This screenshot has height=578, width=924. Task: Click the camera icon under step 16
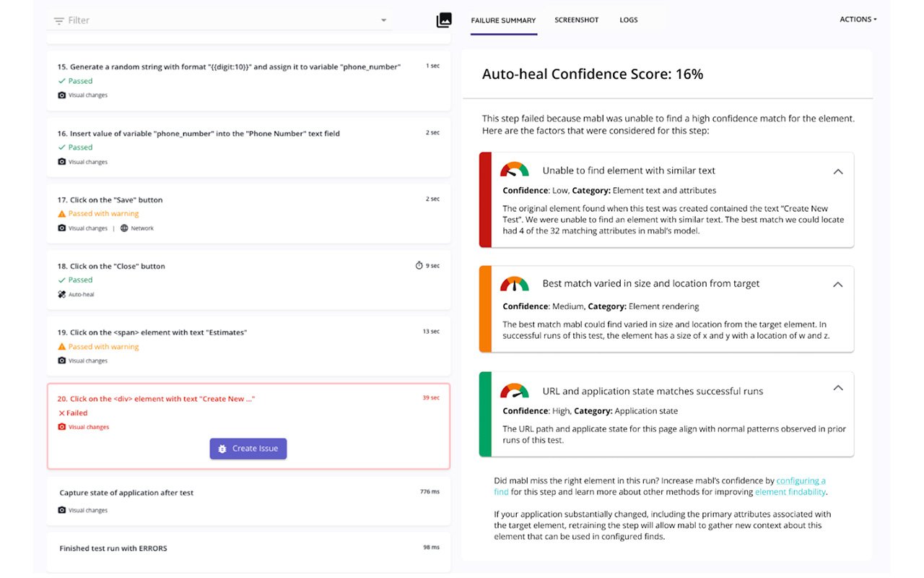point(61,162)
